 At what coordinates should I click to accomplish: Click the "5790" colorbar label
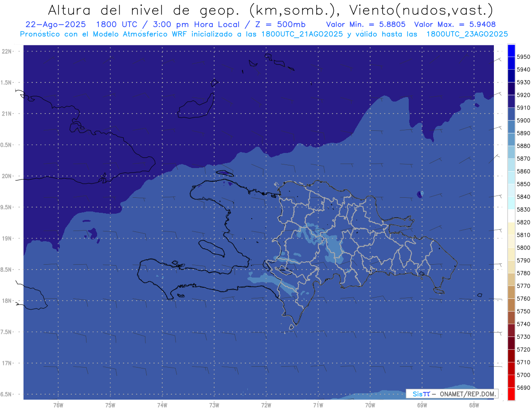523,260
